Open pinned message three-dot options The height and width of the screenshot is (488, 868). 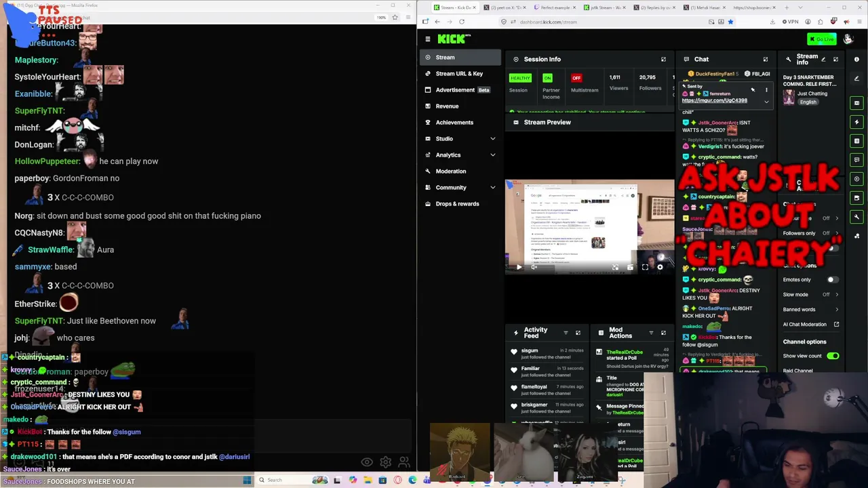766,89
